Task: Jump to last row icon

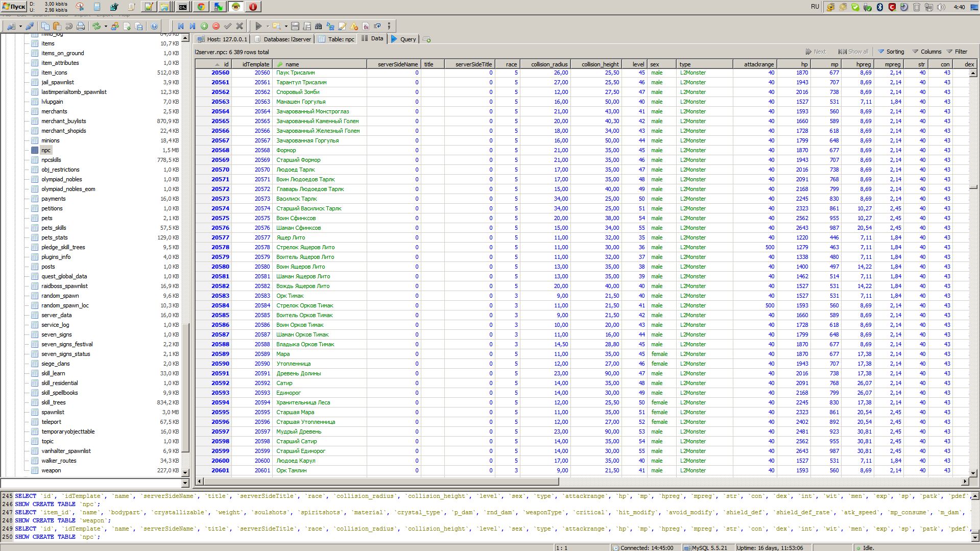Action: [193, 26]
